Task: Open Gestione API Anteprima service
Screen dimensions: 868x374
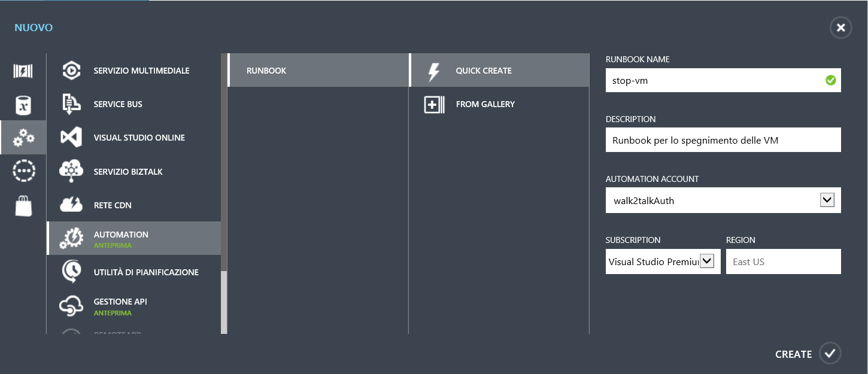Action: (133, 306)
